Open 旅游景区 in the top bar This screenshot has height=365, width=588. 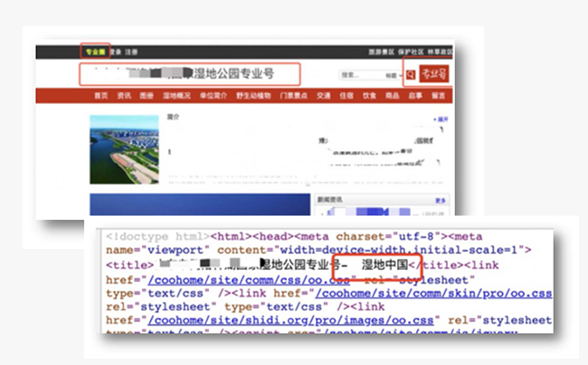point(382,52)
